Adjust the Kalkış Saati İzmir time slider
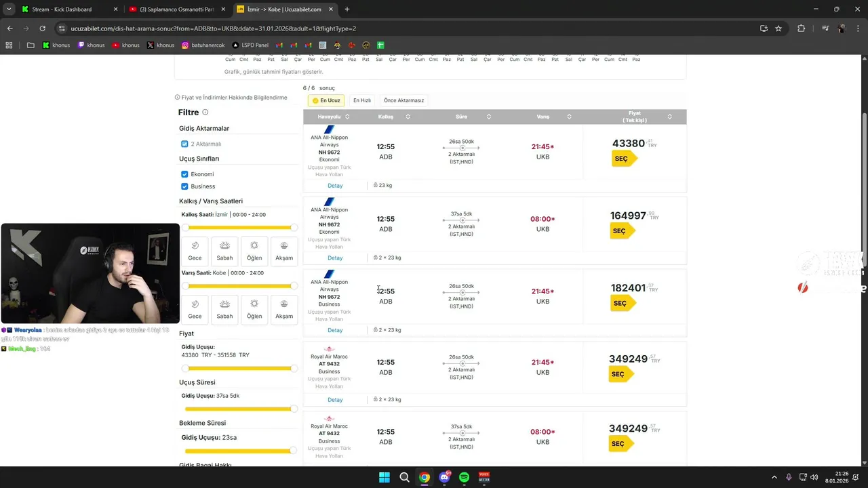The width and height of the screenshot is (868, 488). (x=239, y=228)
